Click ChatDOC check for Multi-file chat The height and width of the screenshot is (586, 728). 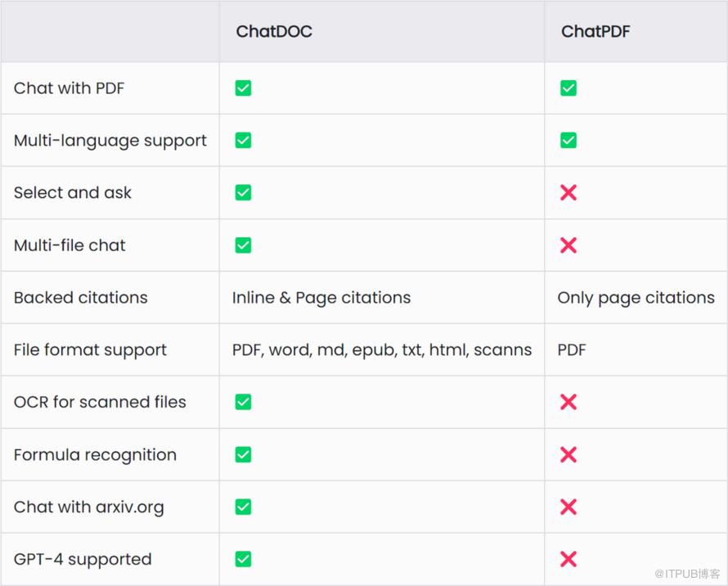(x=243, y=246)
